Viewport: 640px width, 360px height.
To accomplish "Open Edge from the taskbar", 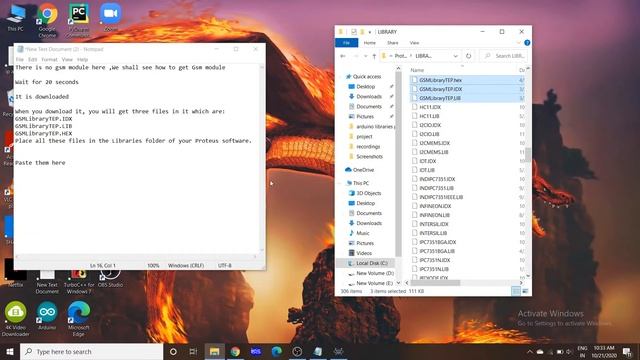I will pos(277,351).
